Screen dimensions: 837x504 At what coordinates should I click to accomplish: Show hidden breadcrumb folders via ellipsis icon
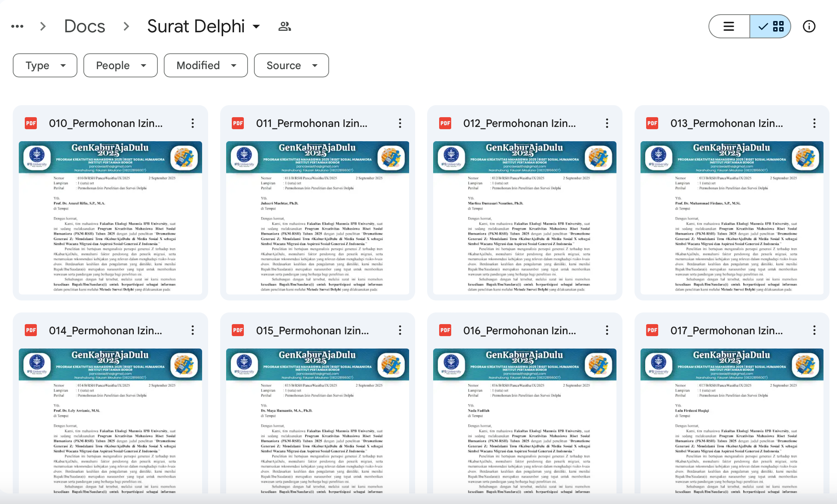click(17, 26)
